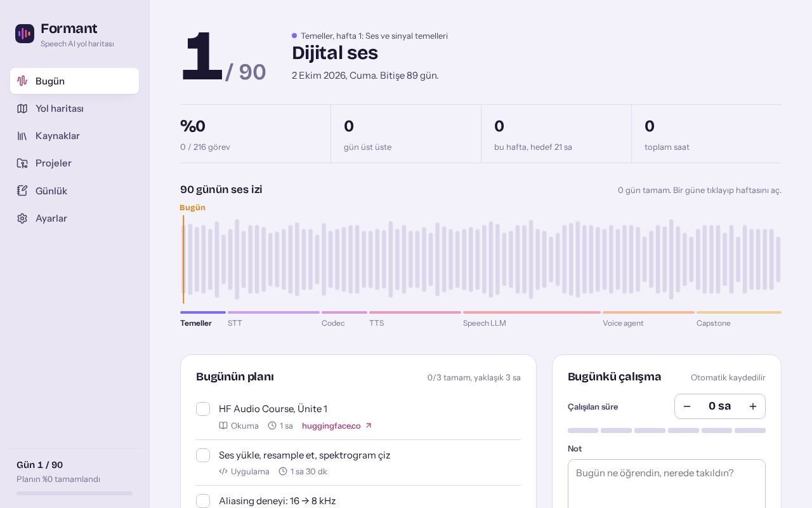812x508 pixels.
Task: Click the Okuma book icon
Action: (x=223, y=425)
